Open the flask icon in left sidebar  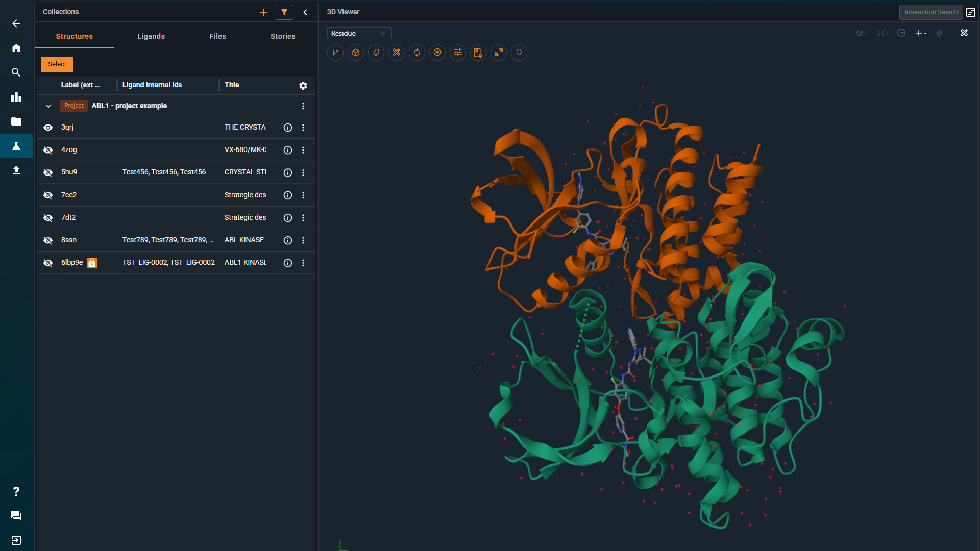[16, 146]
